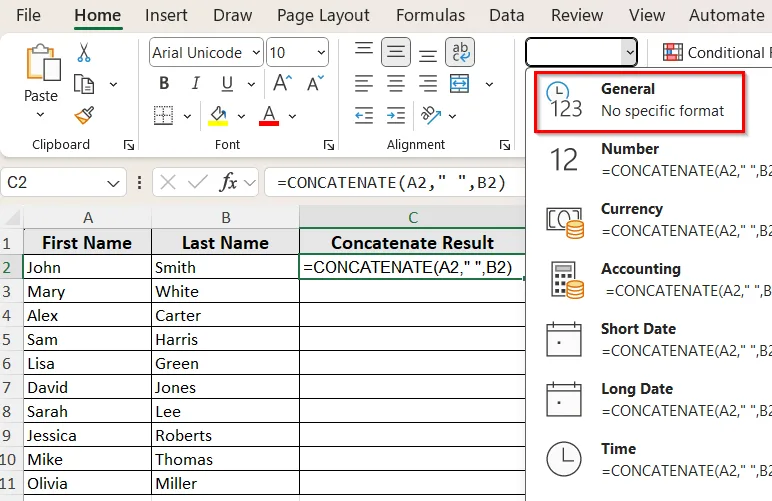
Task: Open number format combo box arrow
Action: point(629,52)
